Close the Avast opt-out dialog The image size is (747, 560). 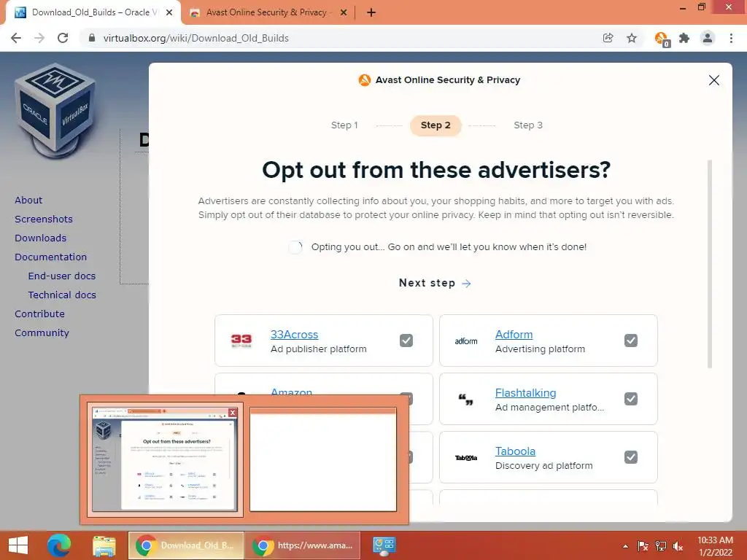pyautogui.click(x=713, y=80)
